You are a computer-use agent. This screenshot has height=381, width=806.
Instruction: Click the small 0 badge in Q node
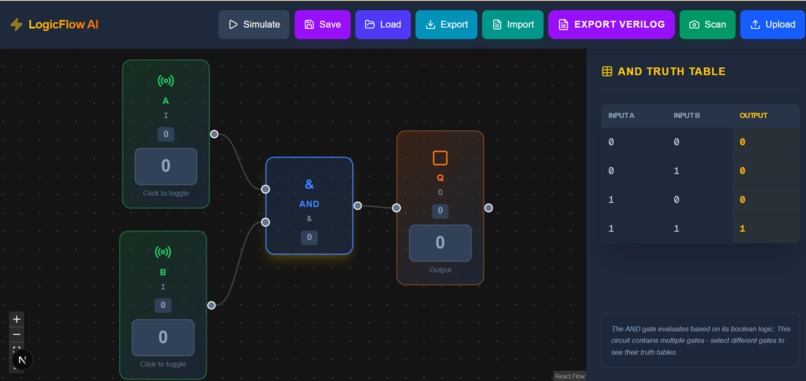[440, 211]
